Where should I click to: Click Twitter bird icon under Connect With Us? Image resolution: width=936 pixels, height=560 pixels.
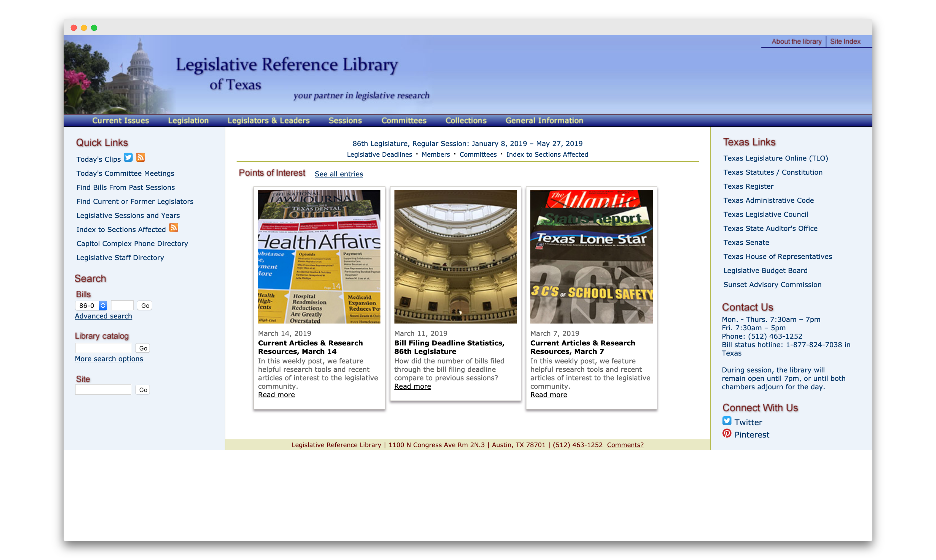click(726, 421)
